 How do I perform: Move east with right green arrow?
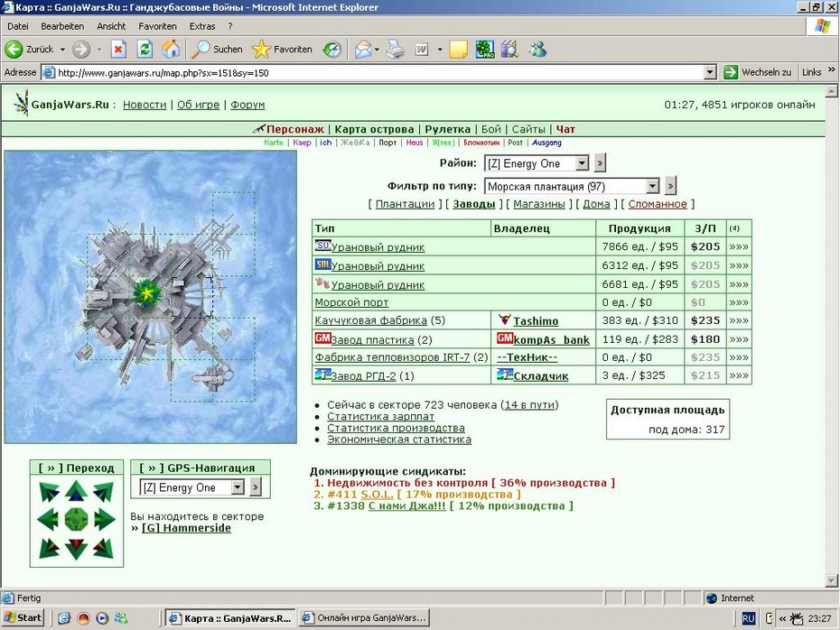(105, 519)
